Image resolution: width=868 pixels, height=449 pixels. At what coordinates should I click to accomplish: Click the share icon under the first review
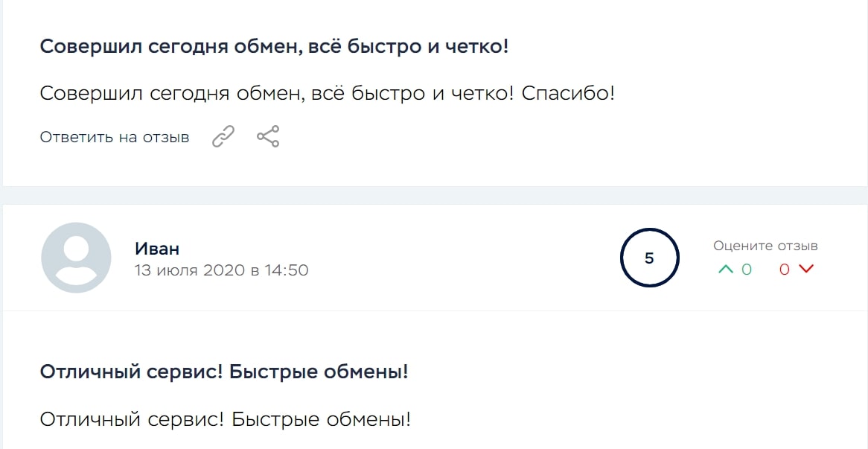[268, 137]
